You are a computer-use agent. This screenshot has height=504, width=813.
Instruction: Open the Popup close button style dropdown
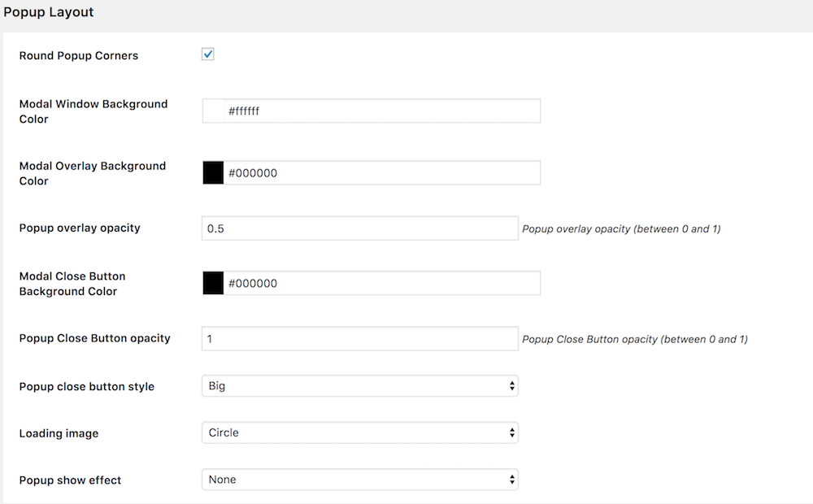coord(360,386)
